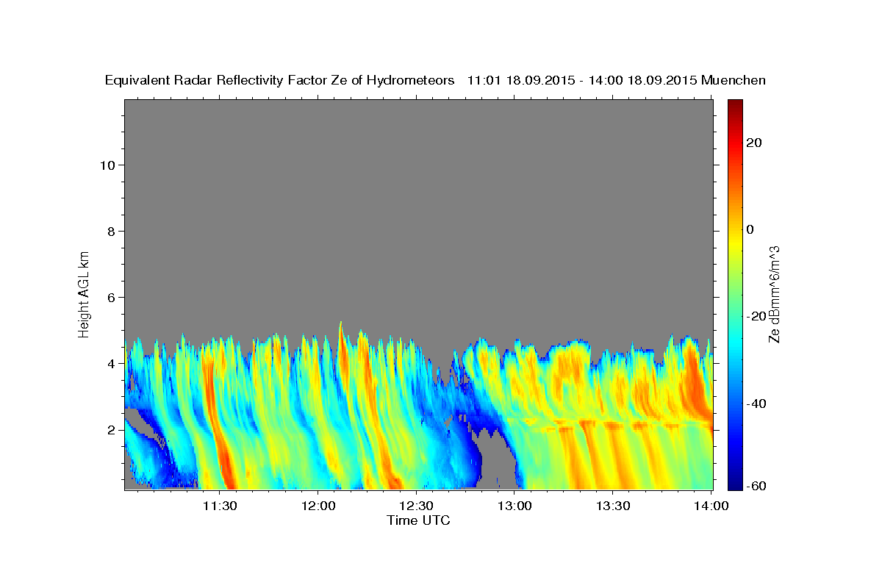The image size is (882, 588).
Task: Click the colorbar label '-20'
Action: (756, 316)
